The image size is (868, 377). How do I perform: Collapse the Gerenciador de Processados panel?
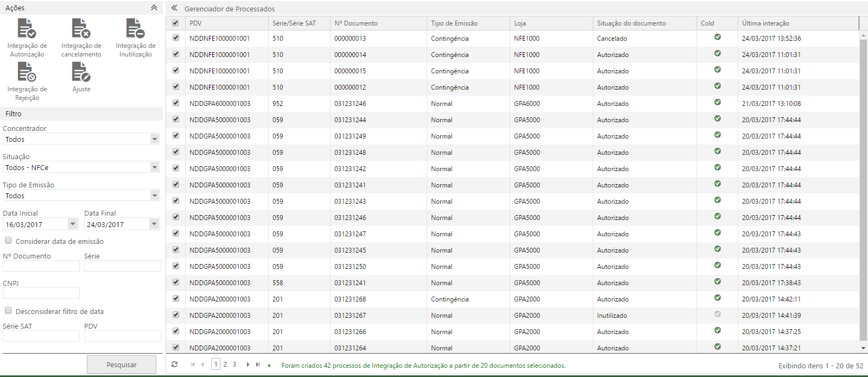tap(174, 8)
